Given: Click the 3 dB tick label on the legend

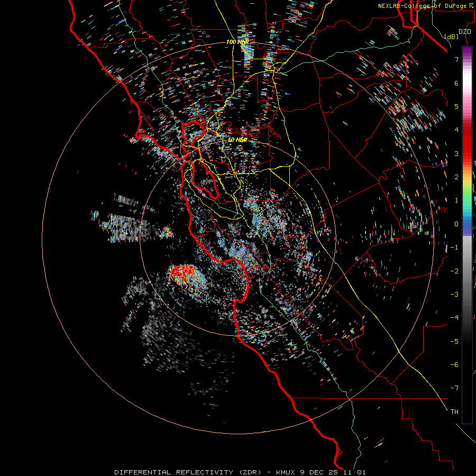Looking at the screenshot, I should click(x=456, y=153).
